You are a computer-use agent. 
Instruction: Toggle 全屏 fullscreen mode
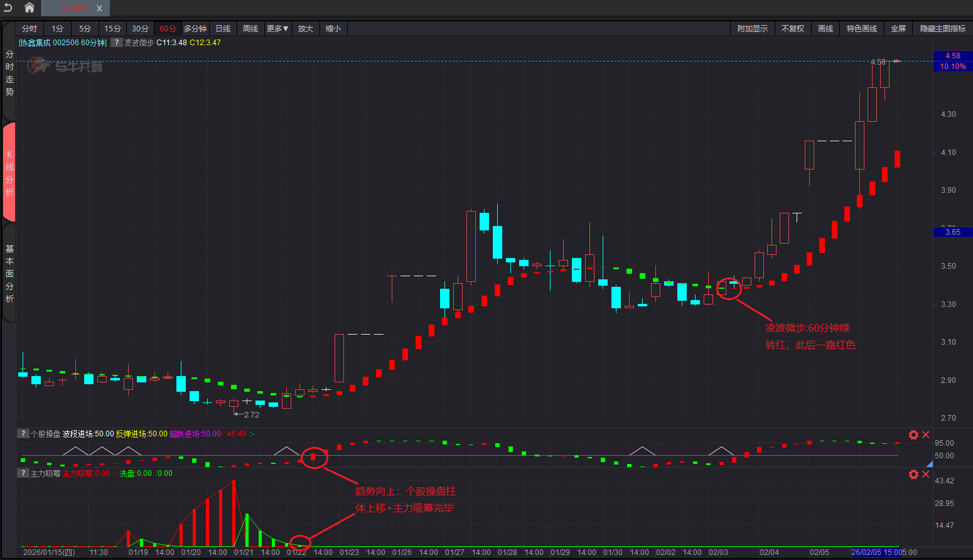tap(898, 29)
